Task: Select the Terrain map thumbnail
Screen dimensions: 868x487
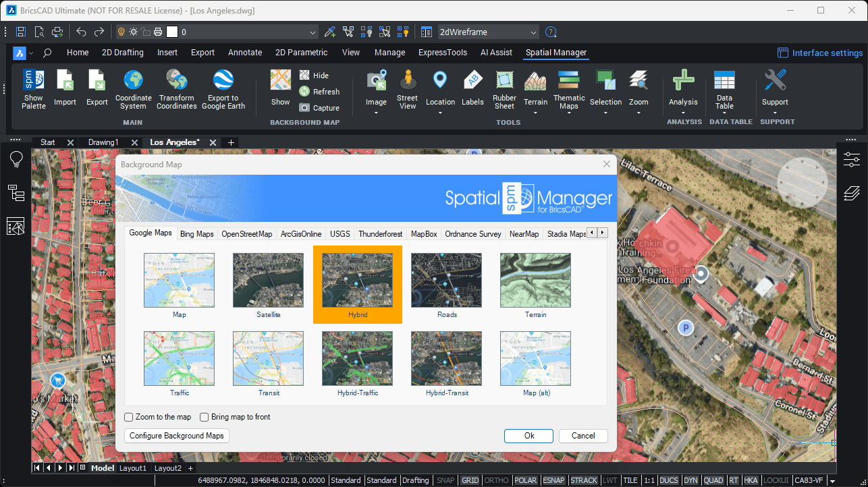Action: 536,280
